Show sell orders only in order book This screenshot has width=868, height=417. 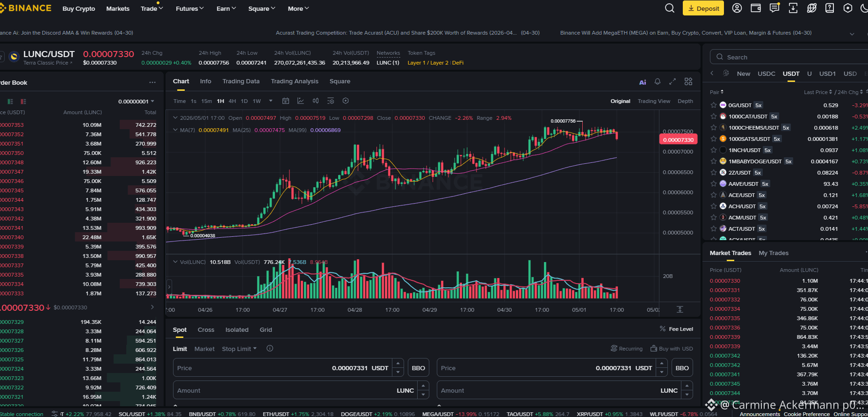click(23, 102)
